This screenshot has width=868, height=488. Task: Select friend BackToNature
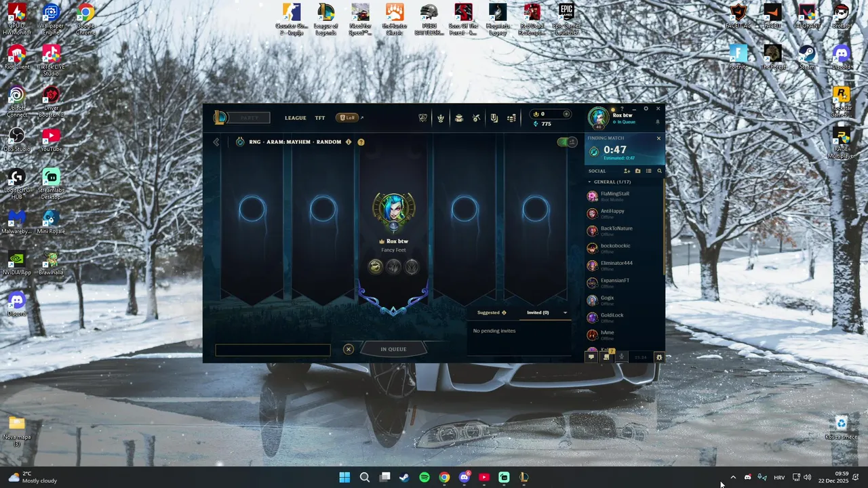click(625, 231)
